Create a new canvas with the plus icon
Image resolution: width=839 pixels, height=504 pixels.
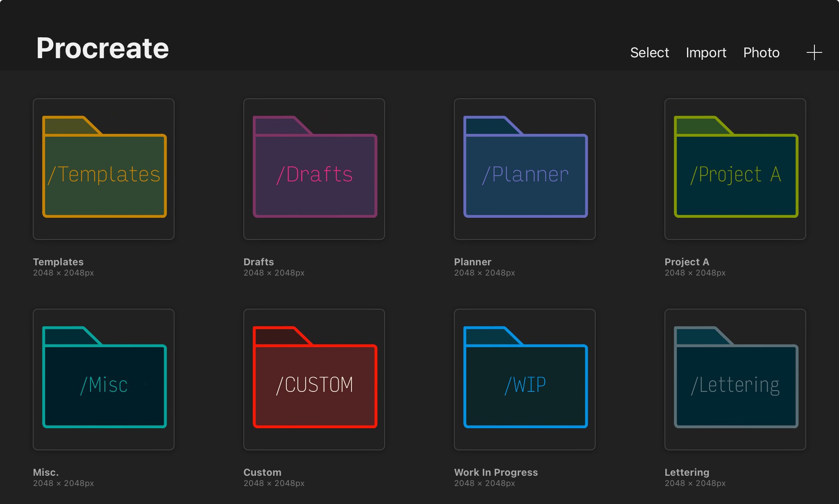(x=814, y=52)
